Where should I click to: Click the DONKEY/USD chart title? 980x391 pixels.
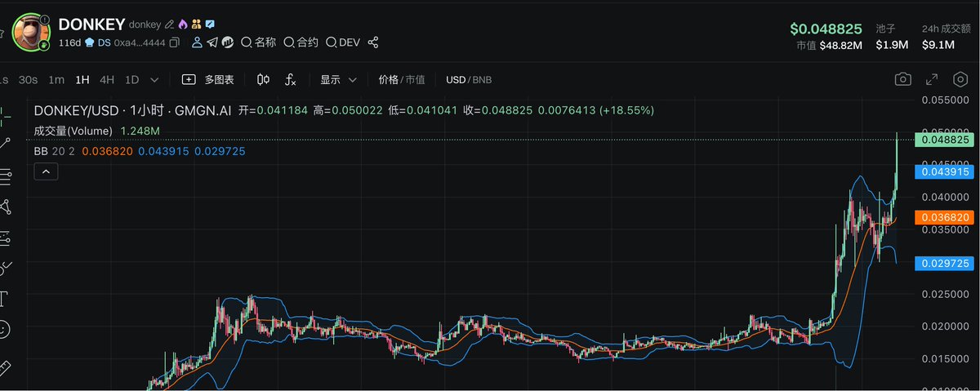pyautogui.click(x=133, y=109)
